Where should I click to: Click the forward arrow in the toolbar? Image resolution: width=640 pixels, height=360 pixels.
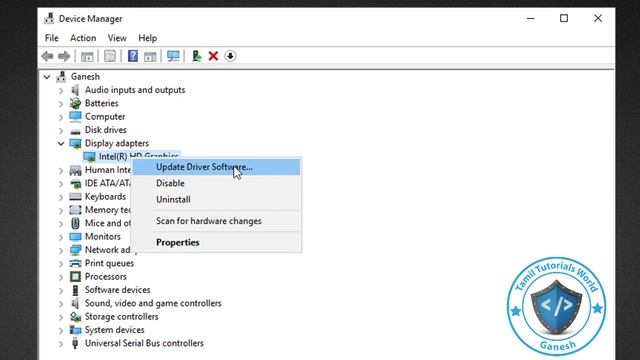point(64,56)
